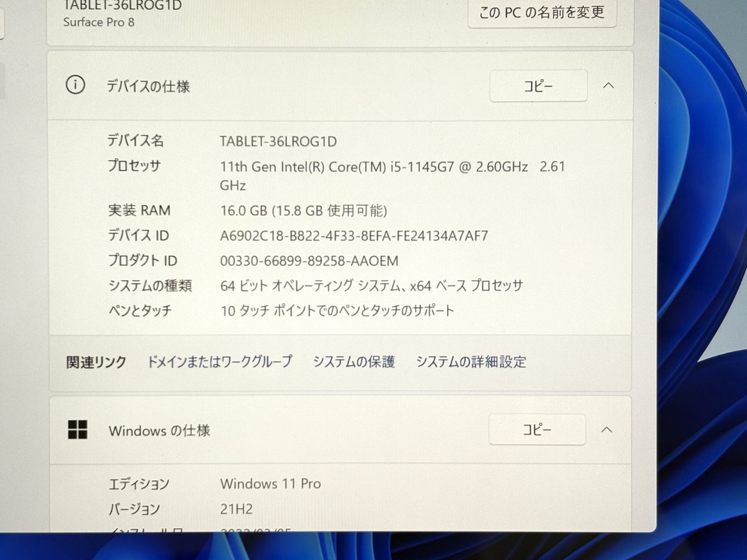Open ドメインまたはワークグループ link
This screenshot has height=560, width=747.
(219, 362)
